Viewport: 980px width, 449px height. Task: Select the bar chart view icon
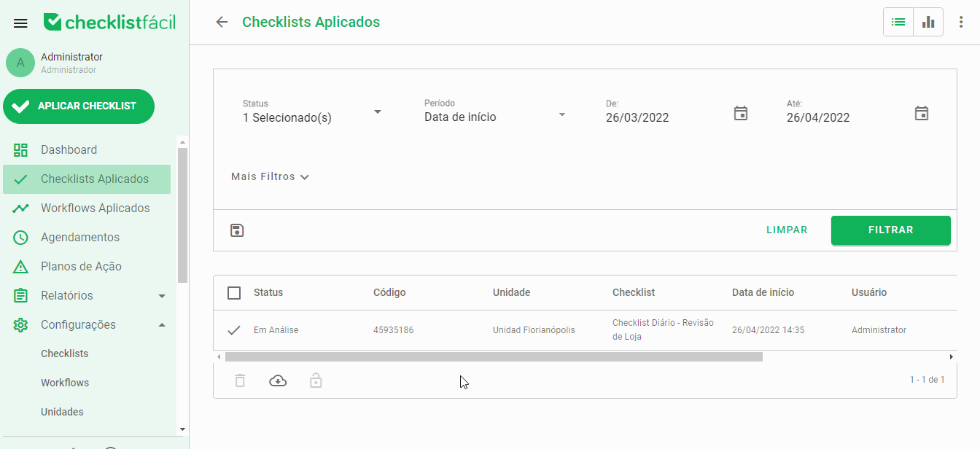tap(927, 22)
